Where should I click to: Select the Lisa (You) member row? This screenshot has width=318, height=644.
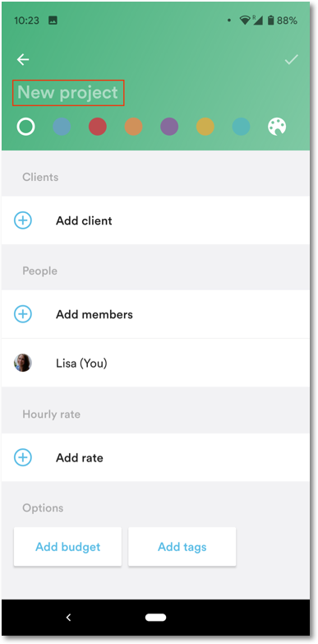[x=155, y=363]
